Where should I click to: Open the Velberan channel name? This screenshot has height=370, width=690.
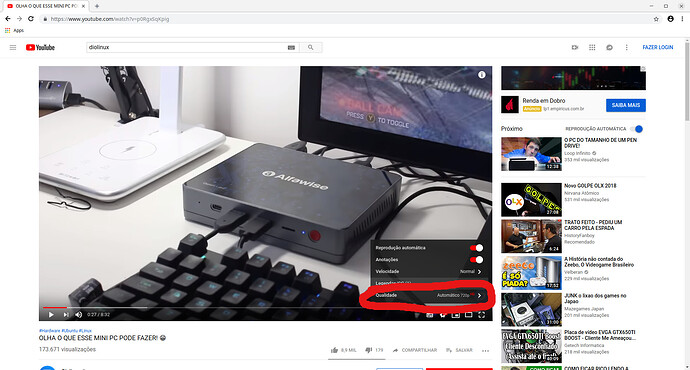[x=574, y=272]
